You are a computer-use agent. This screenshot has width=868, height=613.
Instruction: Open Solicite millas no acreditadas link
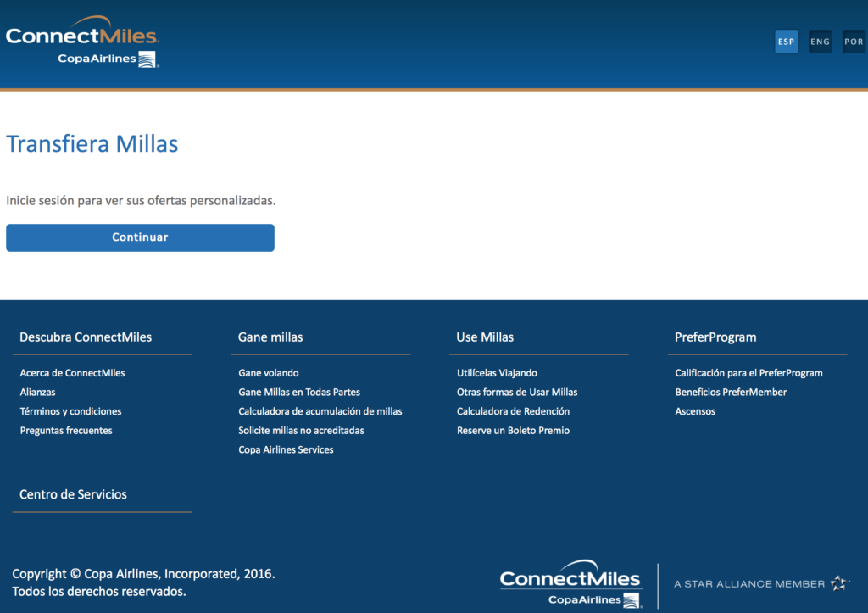click(x=301, y=430)
